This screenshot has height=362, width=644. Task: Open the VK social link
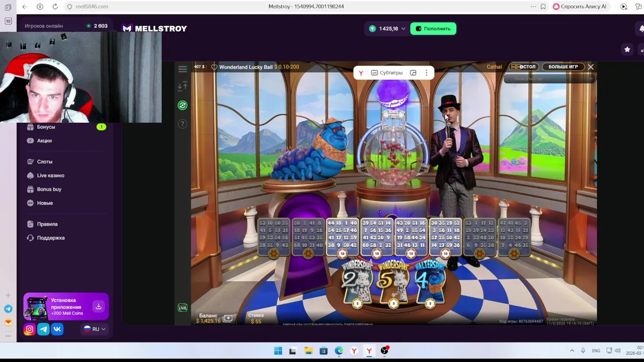tap(57, 329)
